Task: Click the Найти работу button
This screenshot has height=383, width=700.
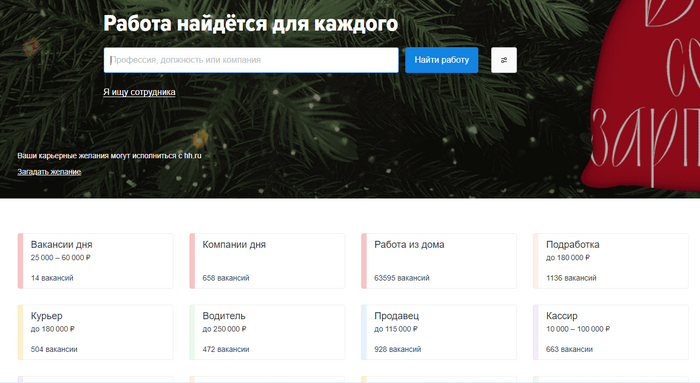Action: (442, 60)
